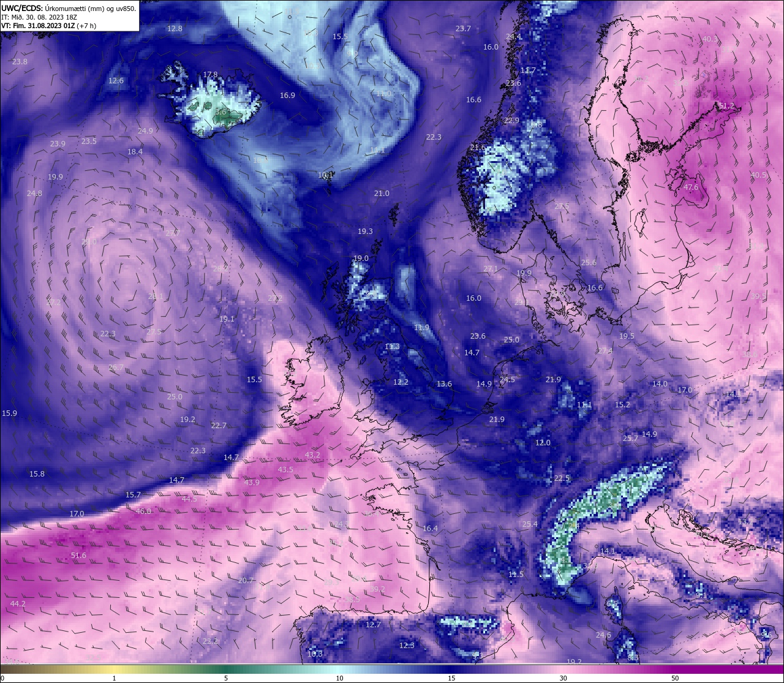Click the map value 43.9
The image size is (784, 683).
pos(252,483)
